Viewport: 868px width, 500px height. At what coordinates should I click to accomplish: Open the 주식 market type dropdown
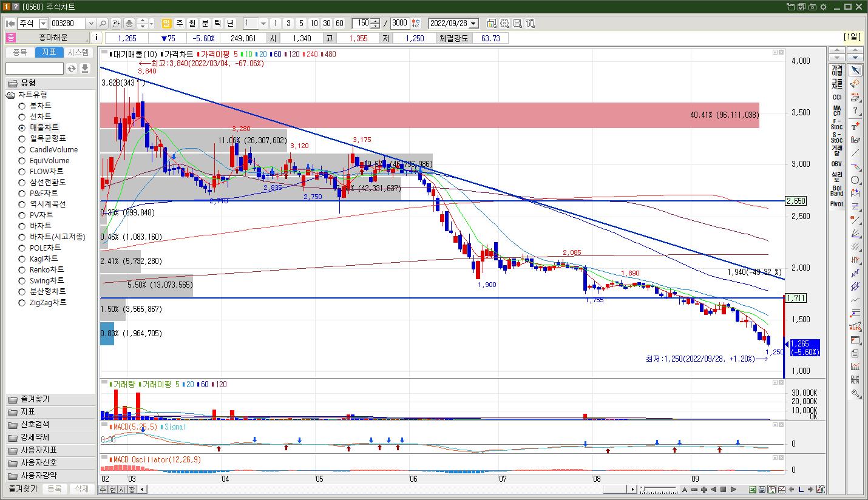43,23
